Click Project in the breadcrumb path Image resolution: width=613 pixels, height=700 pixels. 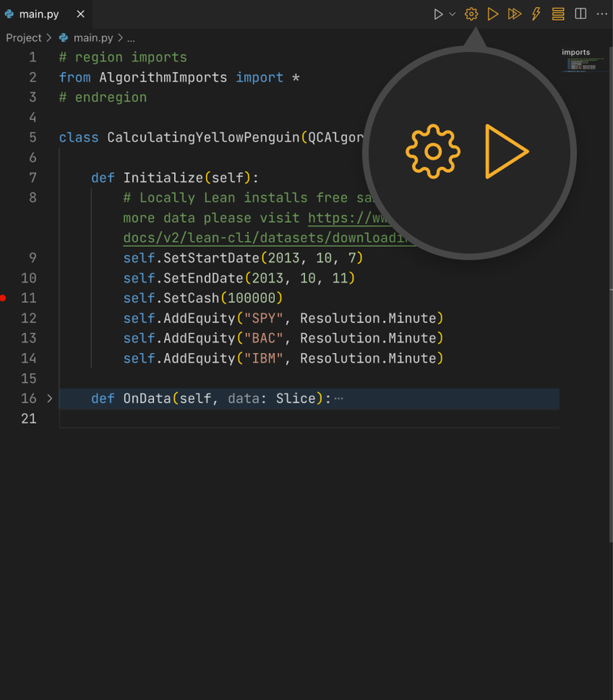[x=23, y=38]
